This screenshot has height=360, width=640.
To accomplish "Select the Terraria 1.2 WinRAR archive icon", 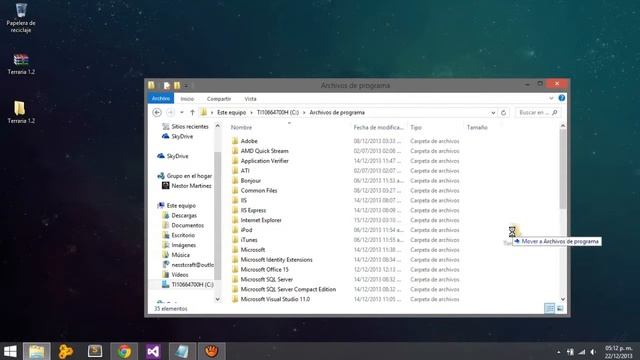I will click(x=21, y=64).
